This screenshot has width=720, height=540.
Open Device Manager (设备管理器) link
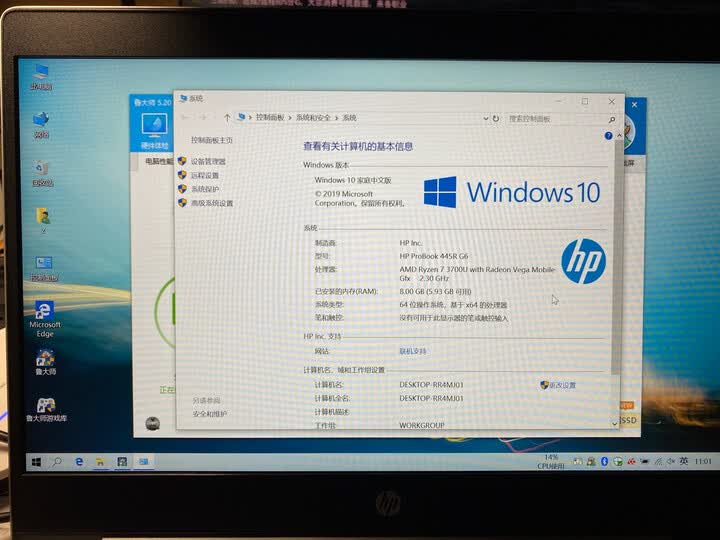(x=208, y=162)
